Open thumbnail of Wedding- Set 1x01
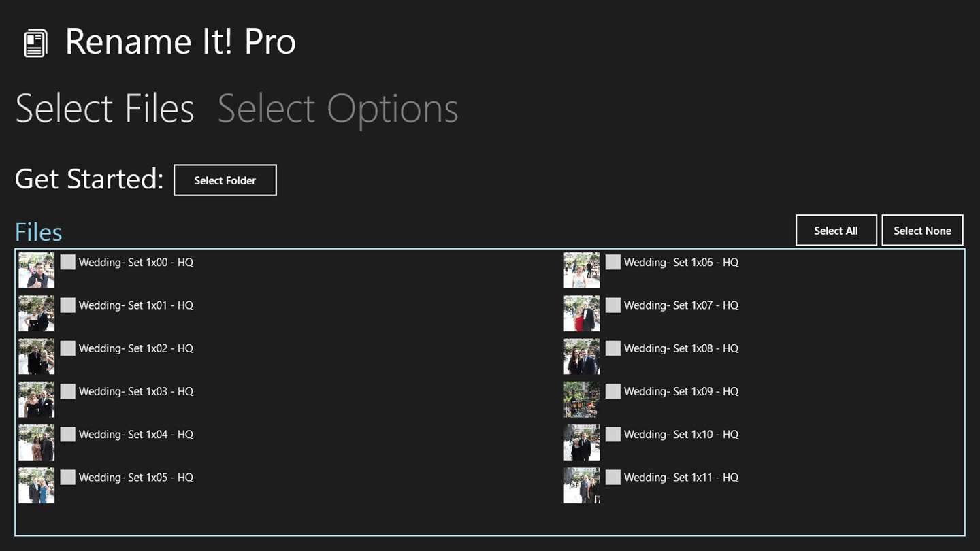980x551 pixels. tap(37, 314)
